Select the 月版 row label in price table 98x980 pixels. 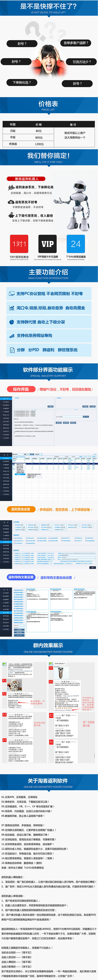tap(13, 131)
